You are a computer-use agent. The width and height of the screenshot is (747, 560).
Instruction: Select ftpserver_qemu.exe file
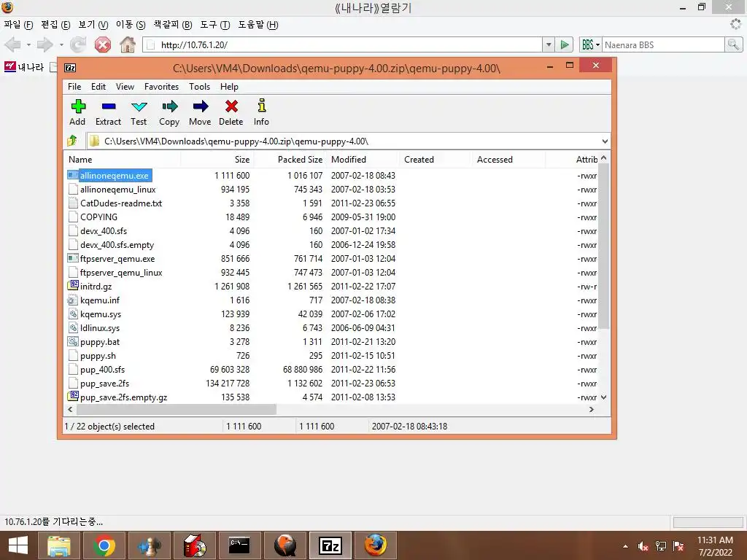click(117, 259)
